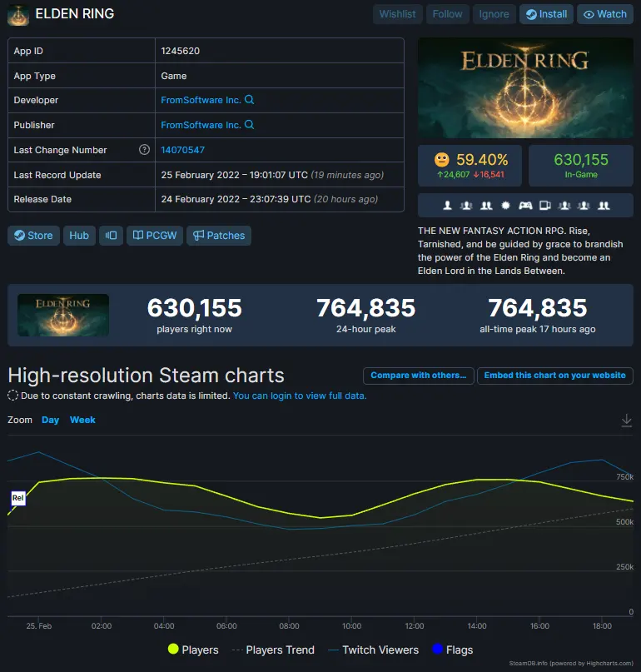Viewport: 641px width, 672px height.
Task: Click 'You can login to view full data' link
Action: pyautogui.click(x=300, y=396)
